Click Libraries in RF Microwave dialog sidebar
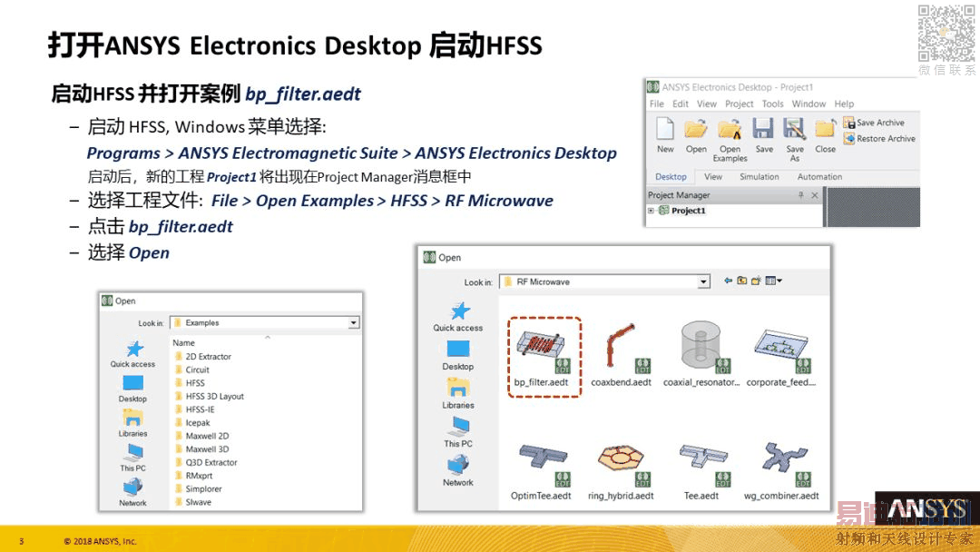980x552 pixels. click(x=458, y=394)
